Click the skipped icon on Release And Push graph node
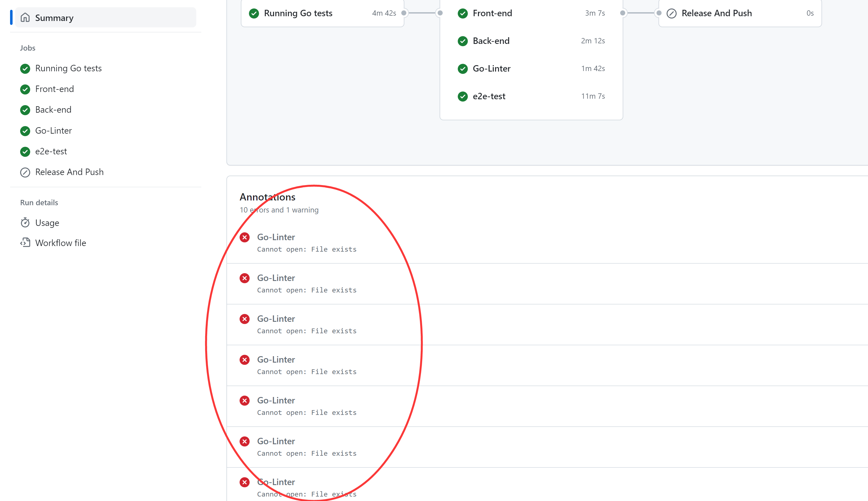This screenshot has height=501, width=868. pyautogui.click(x=671, y=13)
